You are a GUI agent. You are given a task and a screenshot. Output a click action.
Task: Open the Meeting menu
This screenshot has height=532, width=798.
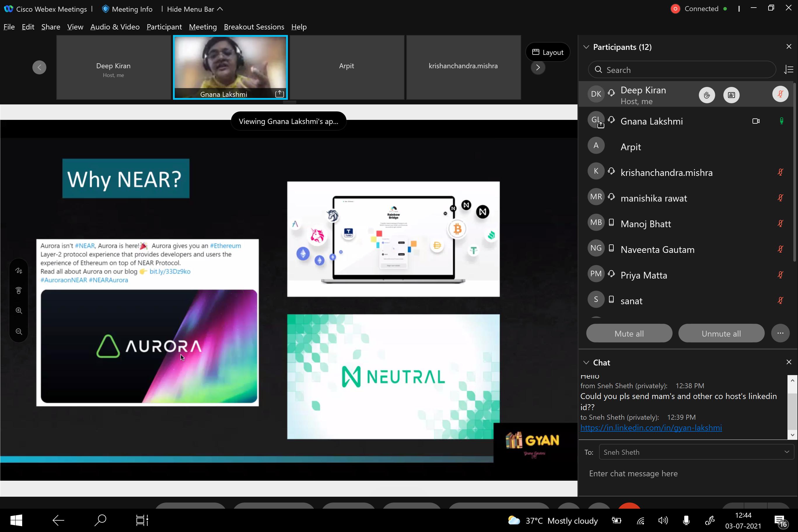click(202, 27)
